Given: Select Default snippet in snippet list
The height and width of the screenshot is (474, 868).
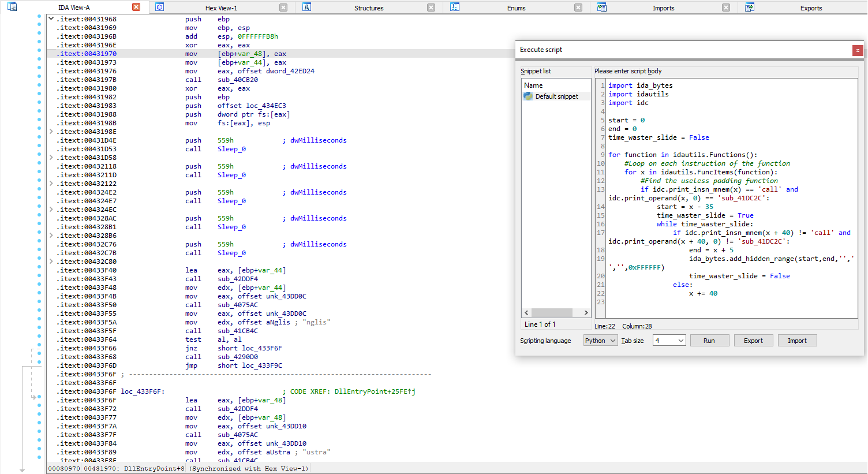Looking at the screenshot, I should [x=556, y=96].
